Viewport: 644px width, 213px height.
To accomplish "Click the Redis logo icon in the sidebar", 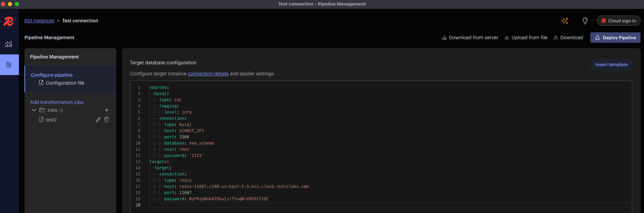I will pyautogui.click(x=9, y=21).
